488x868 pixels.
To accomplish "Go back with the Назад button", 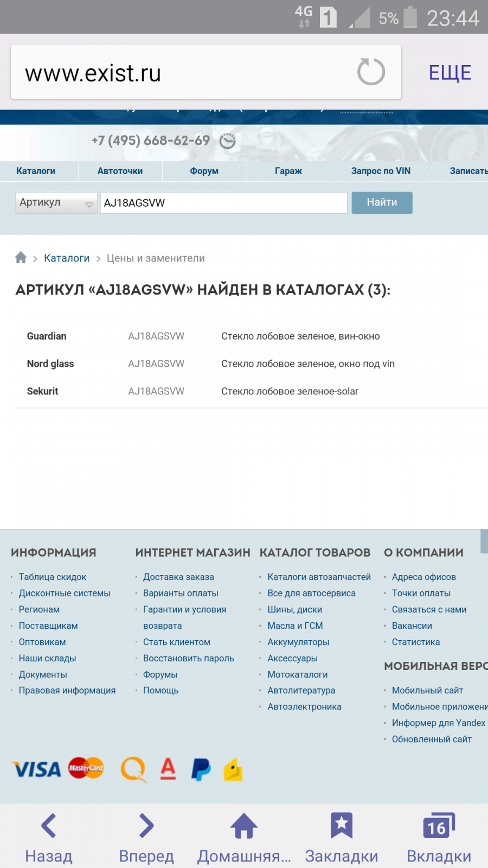I will (x=49, y=838).
